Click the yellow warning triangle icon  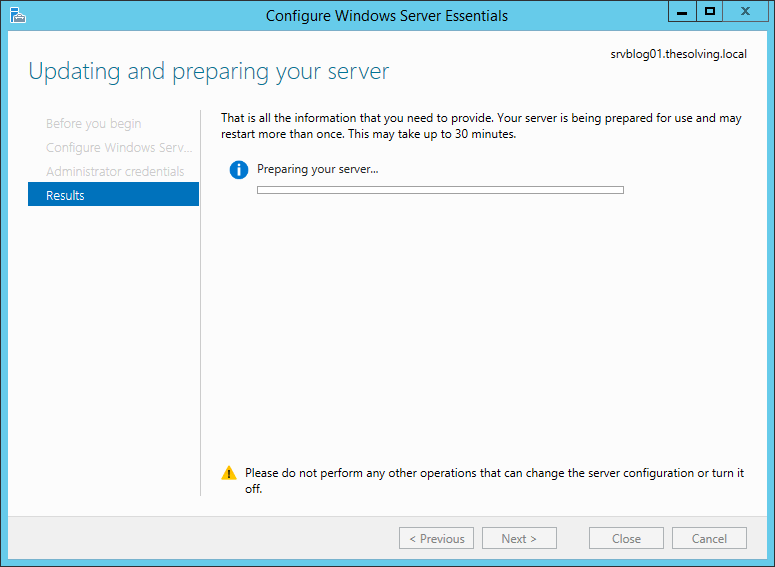pos(229,473)
